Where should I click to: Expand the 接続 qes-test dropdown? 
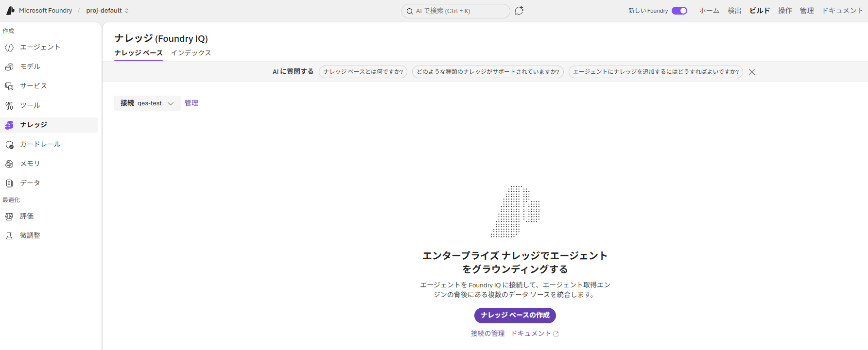pyautogui.click(x=147, y=103)
